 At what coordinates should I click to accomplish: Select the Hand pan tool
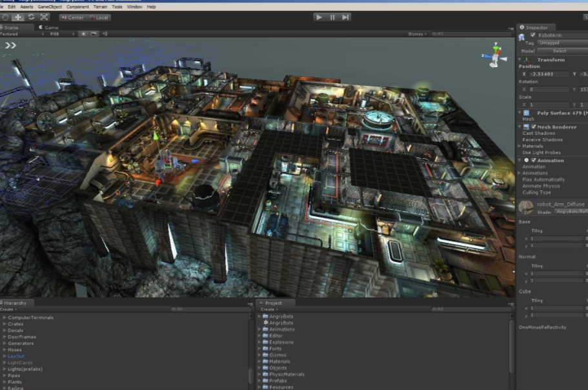pos(5,17)
